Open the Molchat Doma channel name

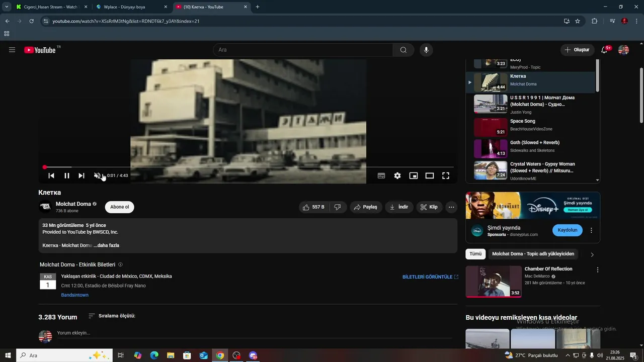pos(73,204)
